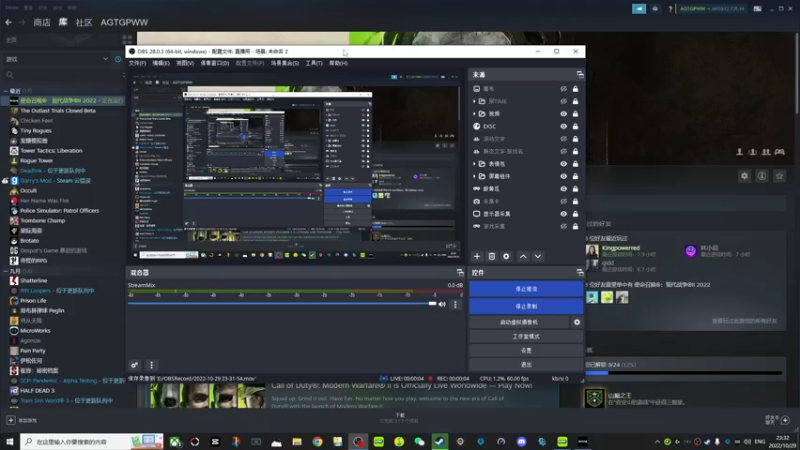Viewport: 800px width, 450px height.
Task: Hide the 显示器采集 source
Action: pyautogui.click(x=563, y=214)
